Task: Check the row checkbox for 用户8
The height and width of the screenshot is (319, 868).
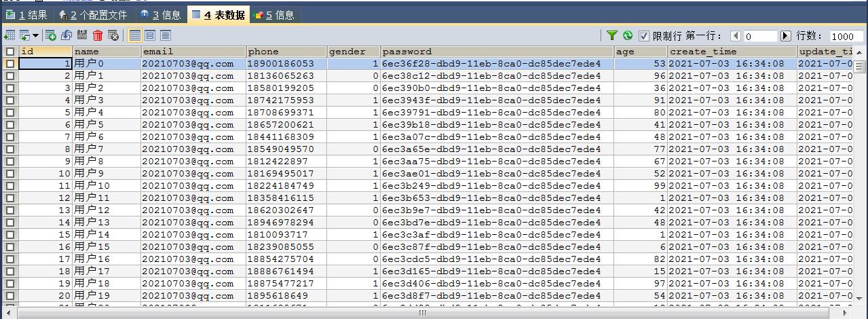Action: 10,162
